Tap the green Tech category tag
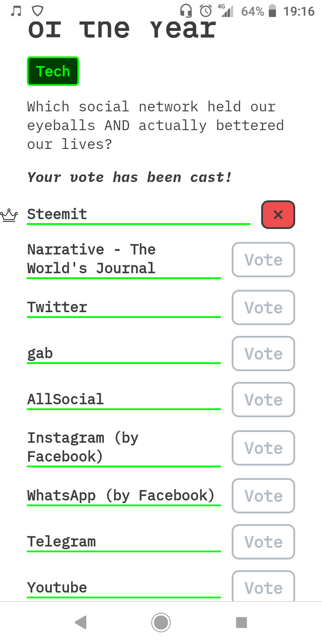The image size is (322, 644). click(53, 71)
